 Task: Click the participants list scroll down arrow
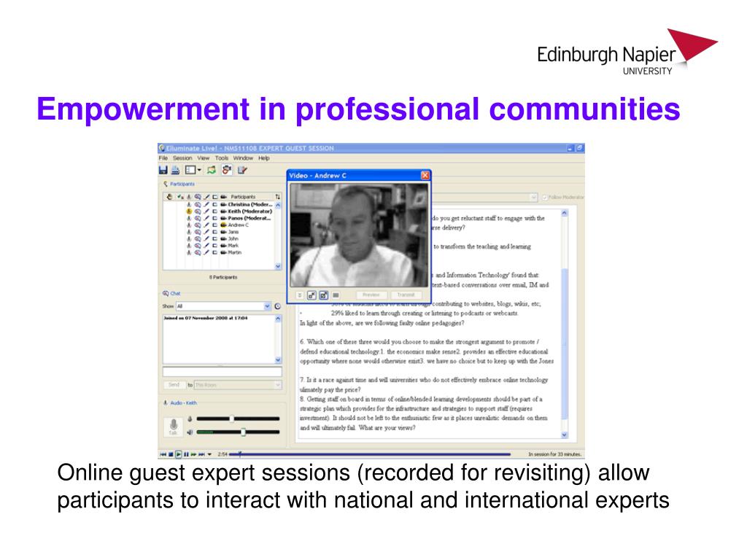pyautogui.click(x=278, y=266)
